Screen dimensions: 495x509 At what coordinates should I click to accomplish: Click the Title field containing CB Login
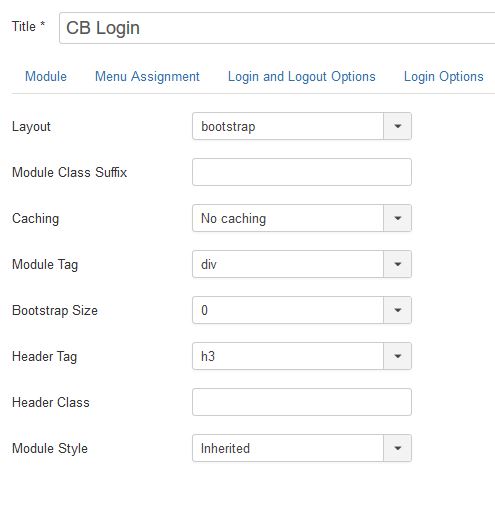pos(277,28)
